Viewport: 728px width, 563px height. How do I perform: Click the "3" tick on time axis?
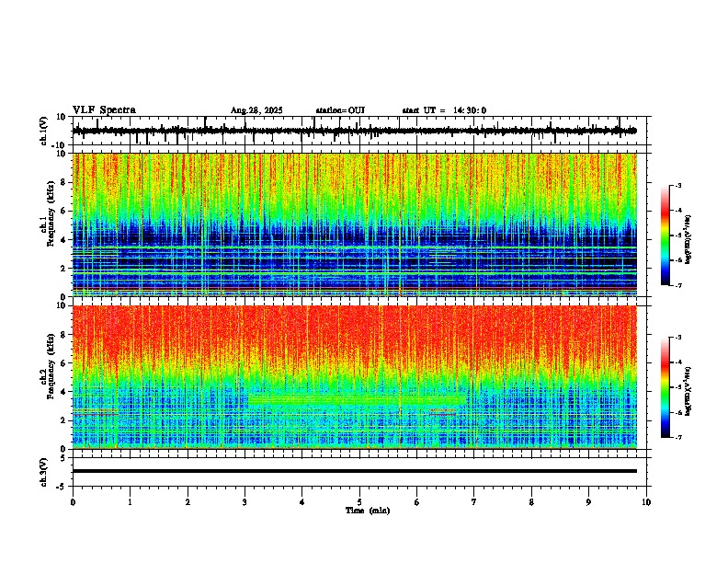[245, 502]
